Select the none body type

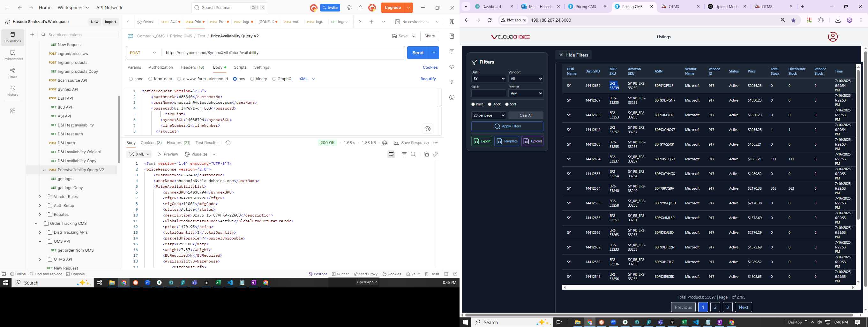tap(131, 79)
